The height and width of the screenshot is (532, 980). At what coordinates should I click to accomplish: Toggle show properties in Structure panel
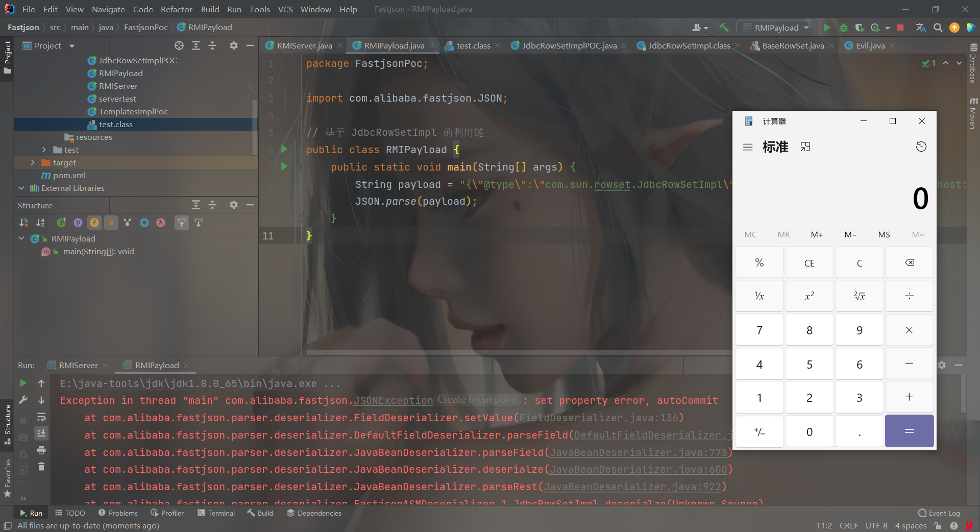point(78,222)
